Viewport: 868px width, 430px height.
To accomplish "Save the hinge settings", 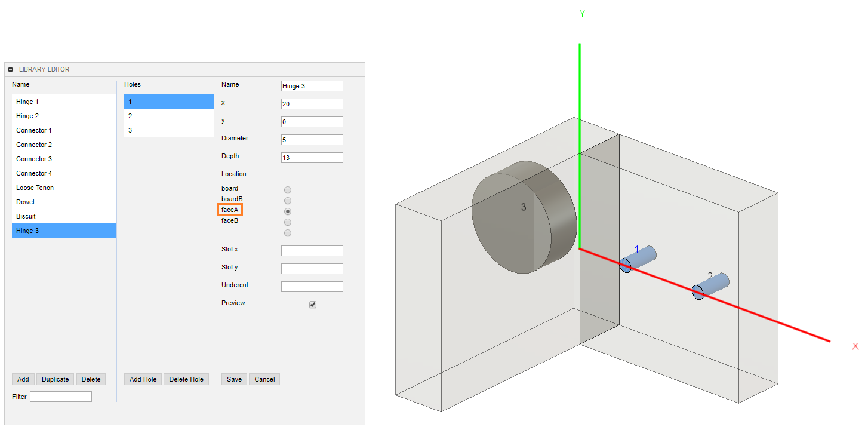I will [x=234, y=379].
